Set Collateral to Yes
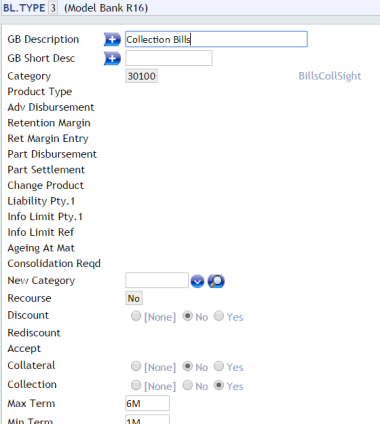Viewport: 380px width, 424px height. pos(219,366)
